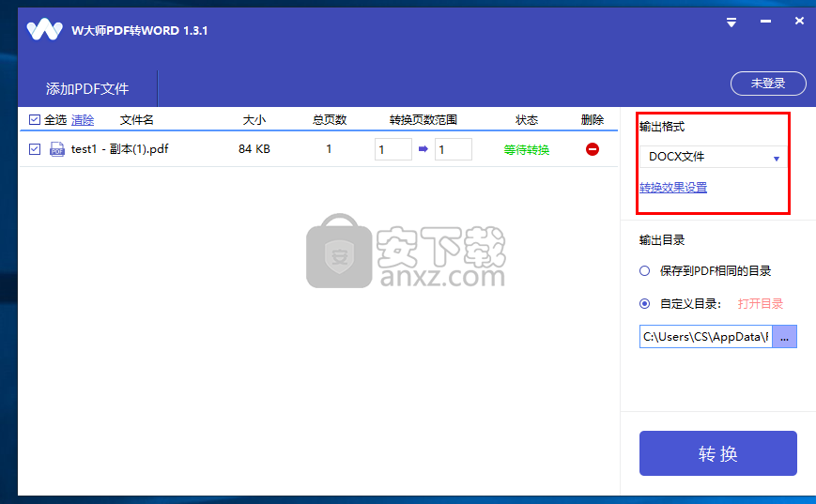Click the 转换页数范围 column header

coord(423,120)
